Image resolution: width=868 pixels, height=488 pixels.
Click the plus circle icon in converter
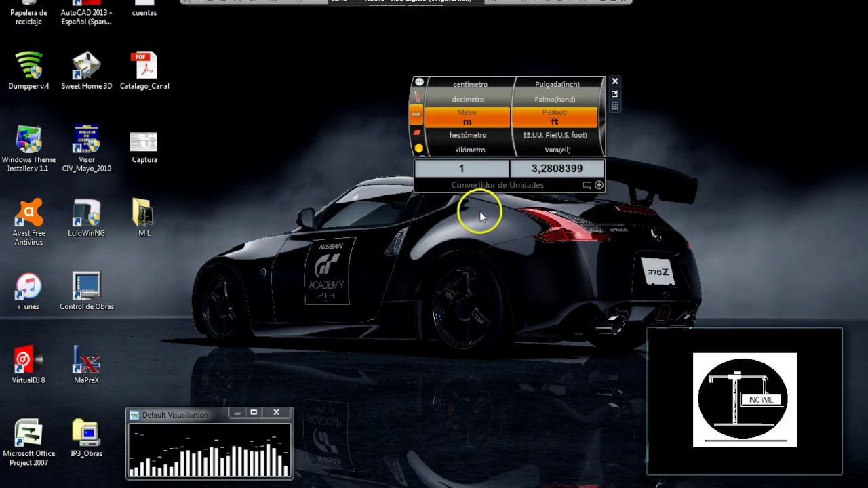599,185
